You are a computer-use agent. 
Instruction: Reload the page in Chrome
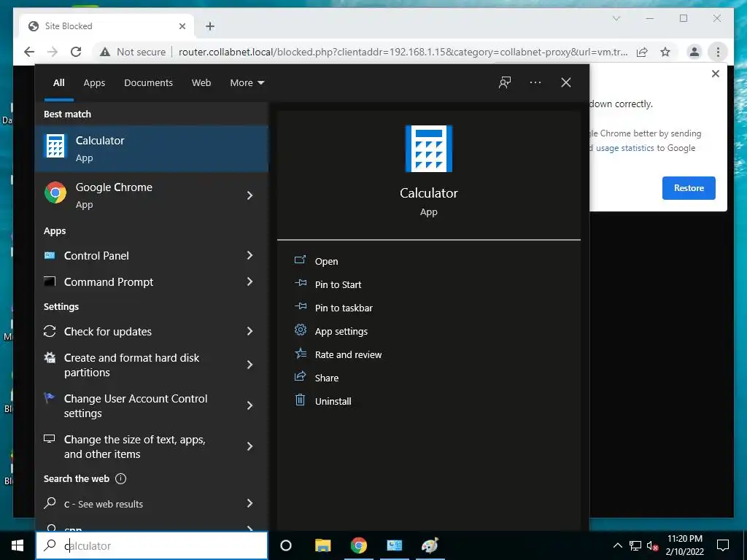(76, 52)
